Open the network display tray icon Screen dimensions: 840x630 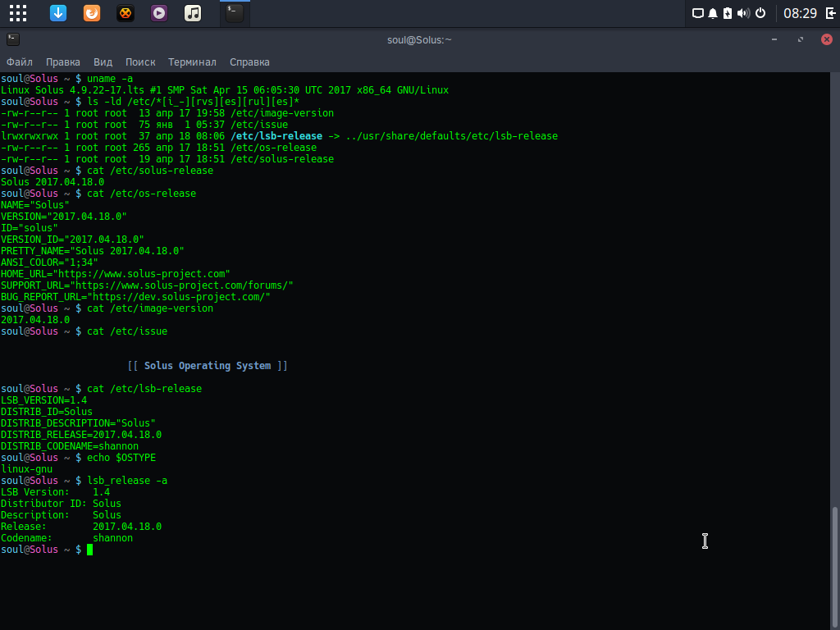[x=697, y=13]
